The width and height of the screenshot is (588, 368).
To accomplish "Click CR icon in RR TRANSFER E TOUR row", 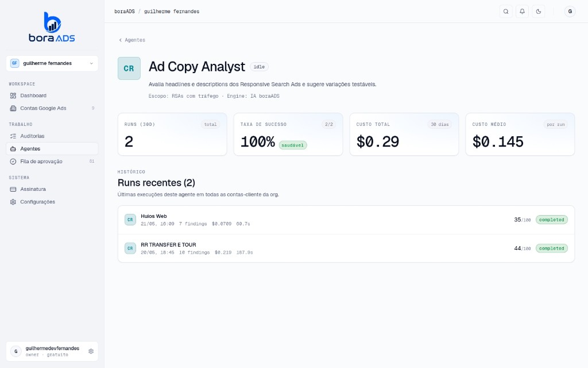I will (130, 248).
